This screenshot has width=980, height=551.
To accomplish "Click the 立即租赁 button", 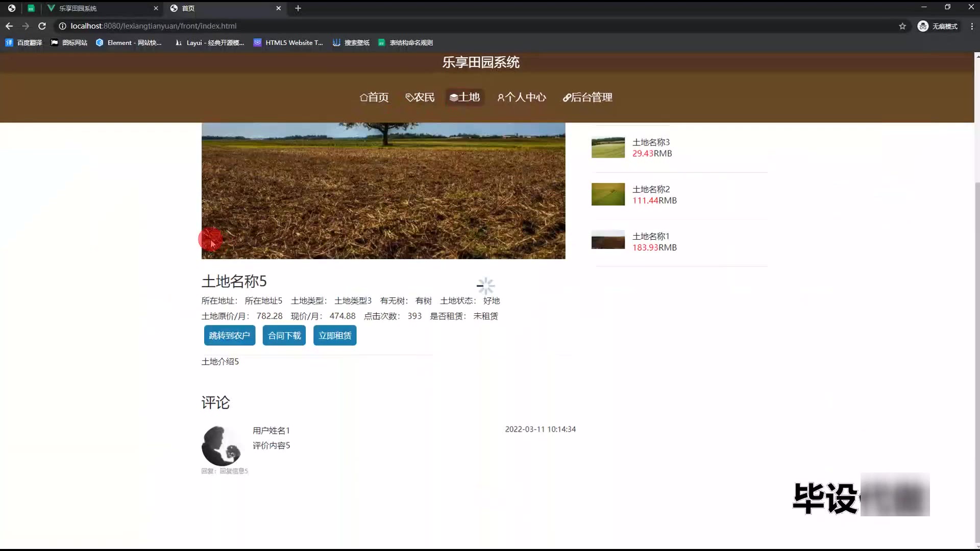I will 335,336.
